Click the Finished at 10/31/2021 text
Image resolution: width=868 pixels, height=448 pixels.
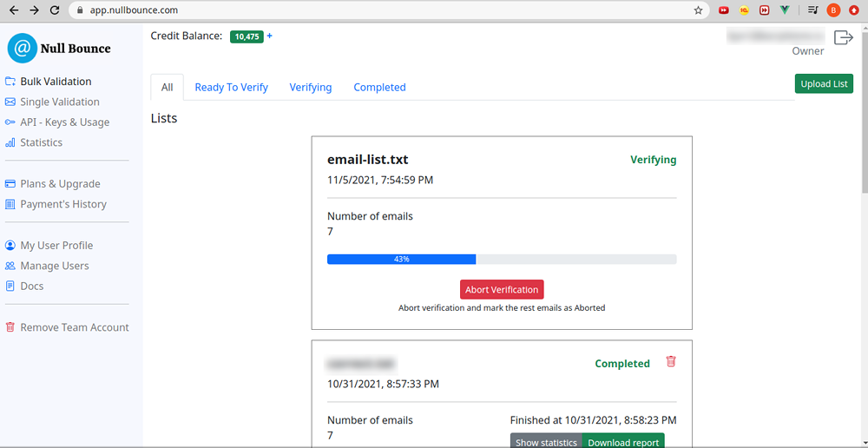(x=593, y=420)
